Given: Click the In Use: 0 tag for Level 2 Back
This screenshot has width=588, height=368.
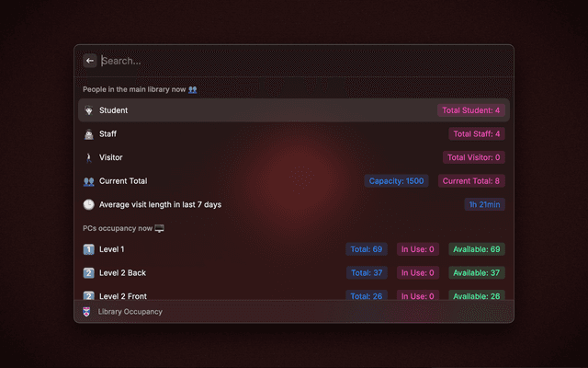Looking at the screenshot, I should [x=417, y=273].
